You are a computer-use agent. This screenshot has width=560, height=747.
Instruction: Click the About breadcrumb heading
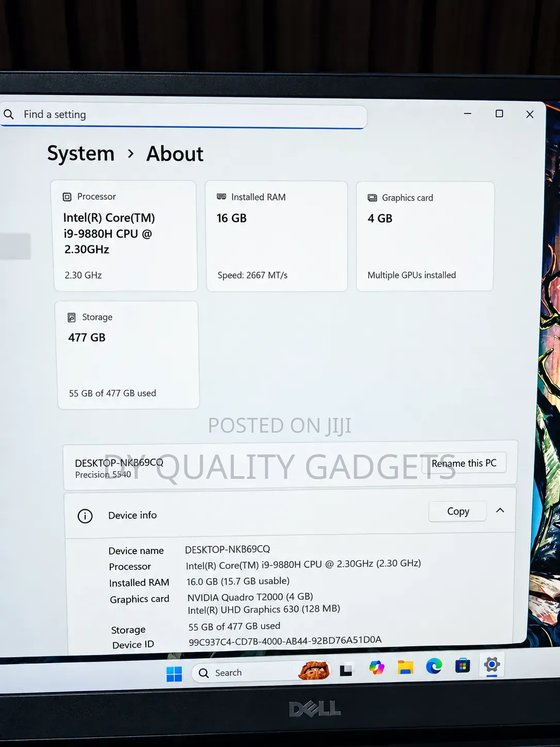coord(175,154)
